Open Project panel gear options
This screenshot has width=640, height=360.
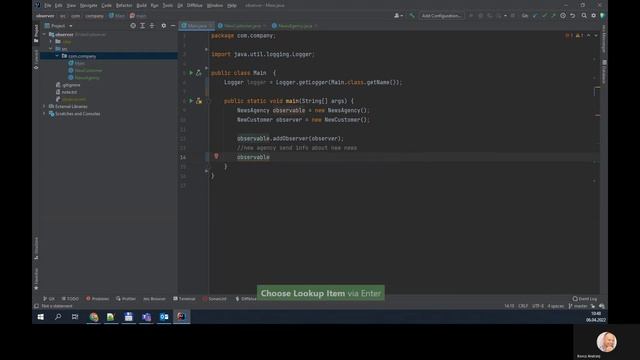click(x=164, y=26)
